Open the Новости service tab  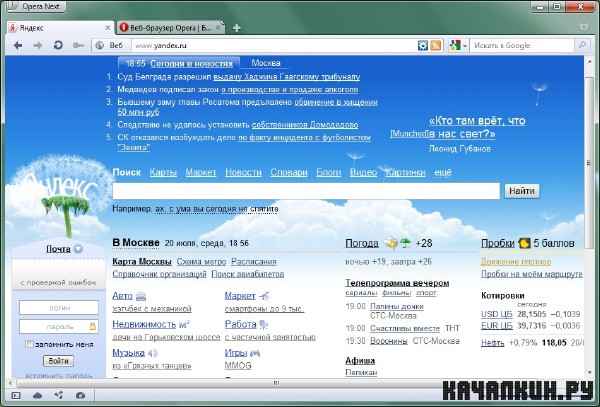(x=243, y=173)
